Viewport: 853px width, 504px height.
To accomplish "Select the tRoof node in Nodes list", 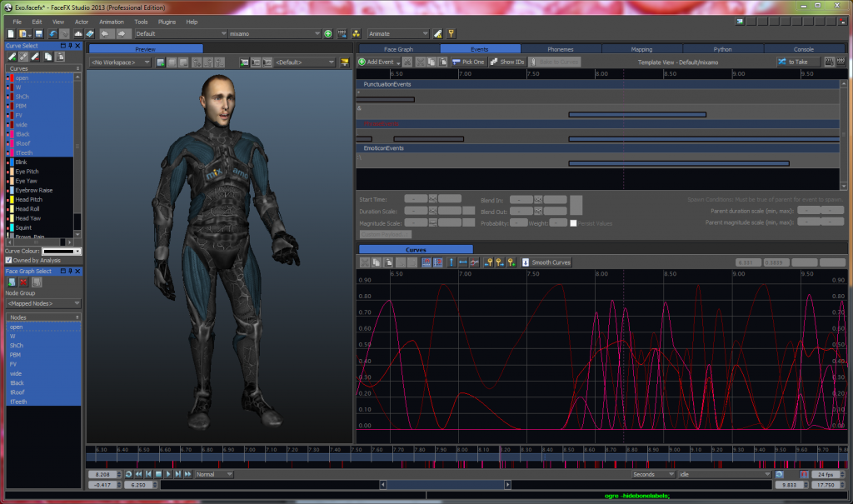I will click(17, 392).
